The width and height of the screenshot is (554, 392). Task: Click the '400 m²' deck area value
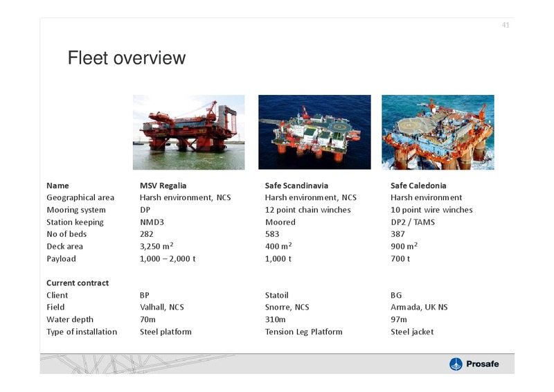278,246
